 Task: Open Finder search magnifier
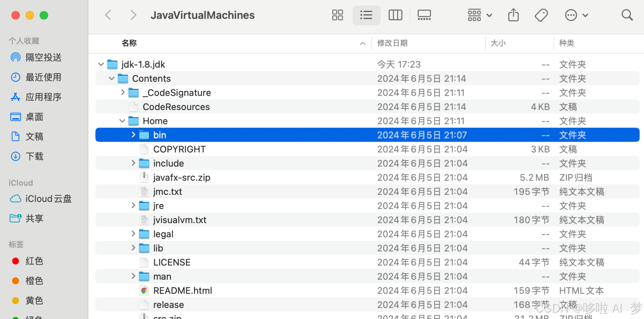click(627, 15)
